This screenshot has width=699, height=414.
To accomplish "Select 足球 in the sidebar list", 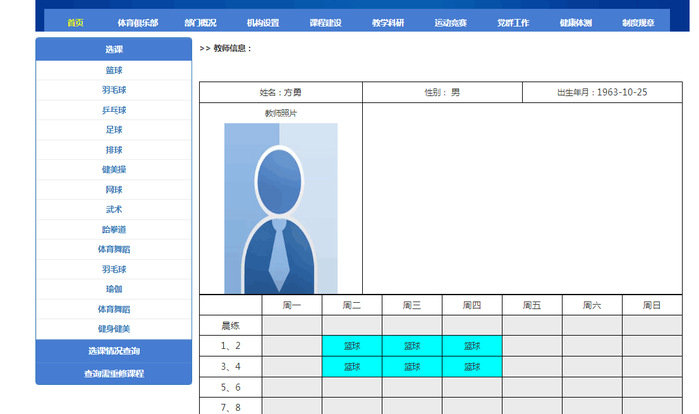I will pos(114,130).
